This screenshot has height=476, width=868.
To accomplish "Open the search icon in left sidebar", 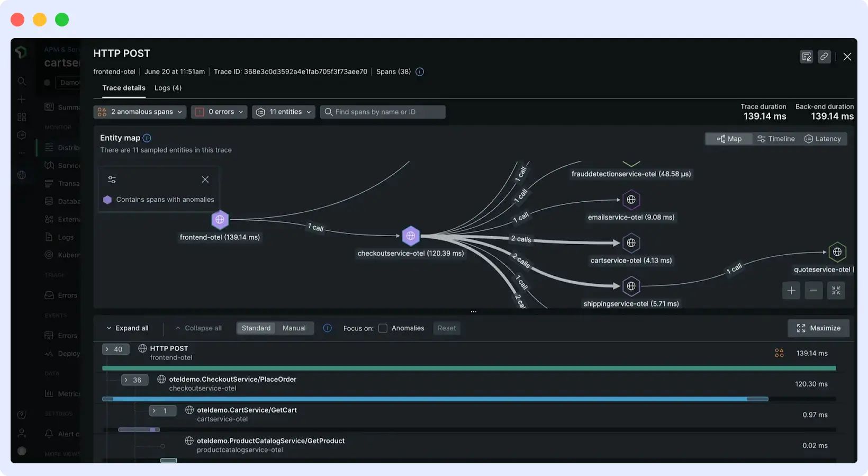I will (22, 81).
